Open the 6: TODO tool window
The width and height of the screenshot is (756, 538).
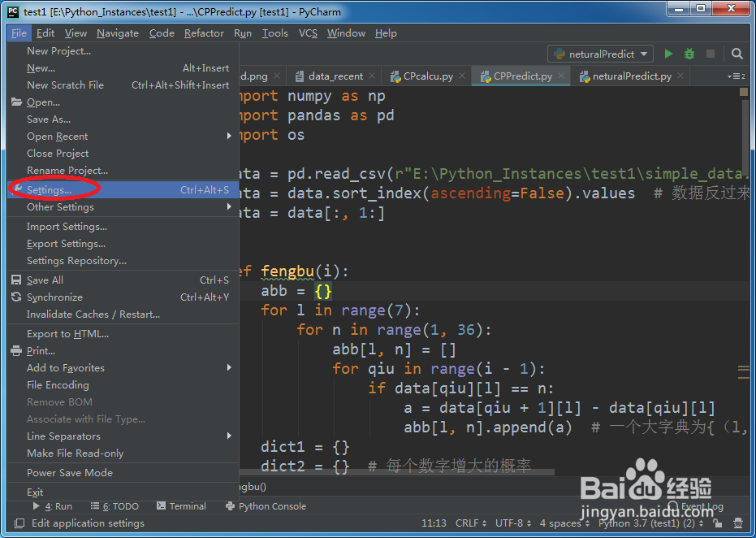pyautogui.click(x=114, y=506)
